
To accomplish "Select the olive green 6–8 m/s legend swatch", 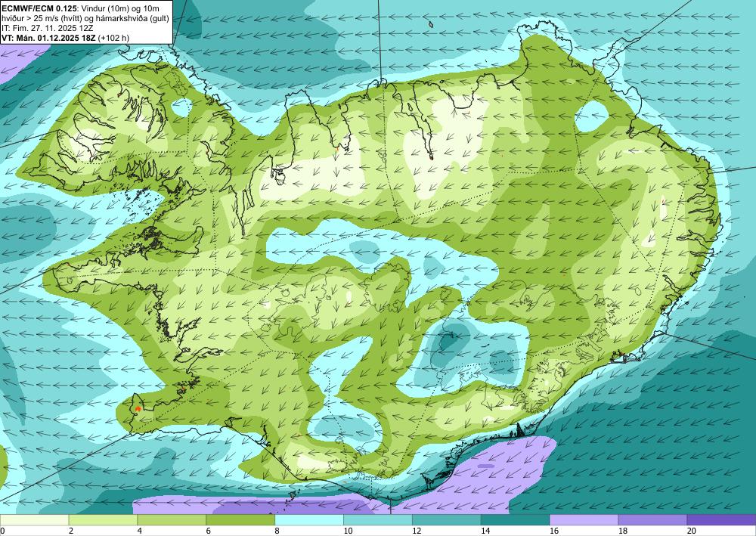I will (x=240, y=520).
